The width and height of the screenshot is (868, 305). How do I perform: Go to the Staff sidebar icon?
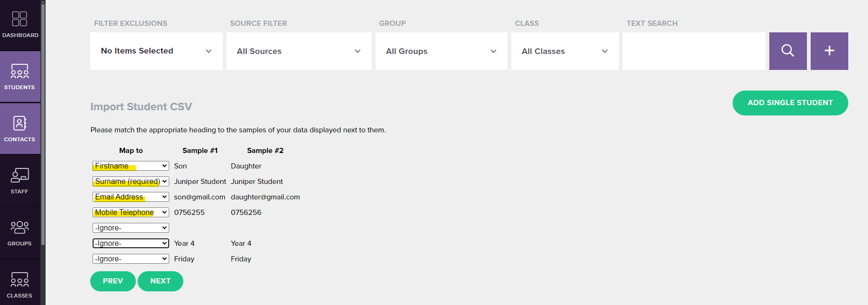pyautogui.click(x=20, y=181)
